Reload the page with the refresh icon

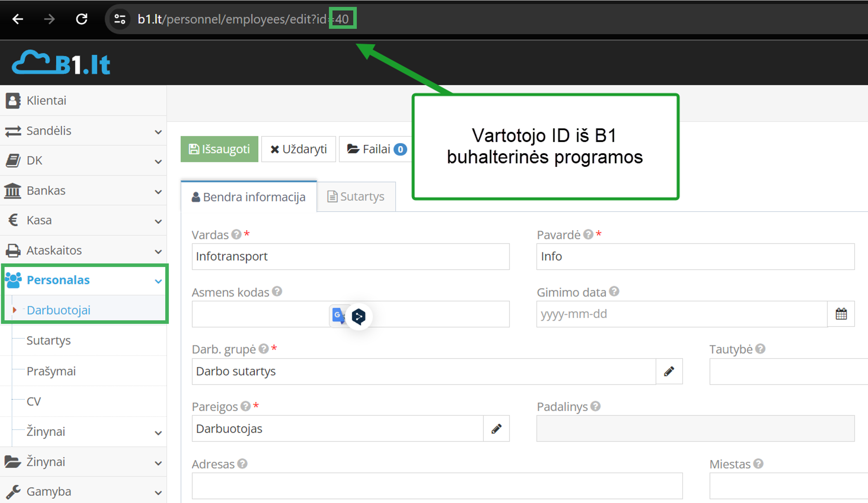[x=81, y=19]
